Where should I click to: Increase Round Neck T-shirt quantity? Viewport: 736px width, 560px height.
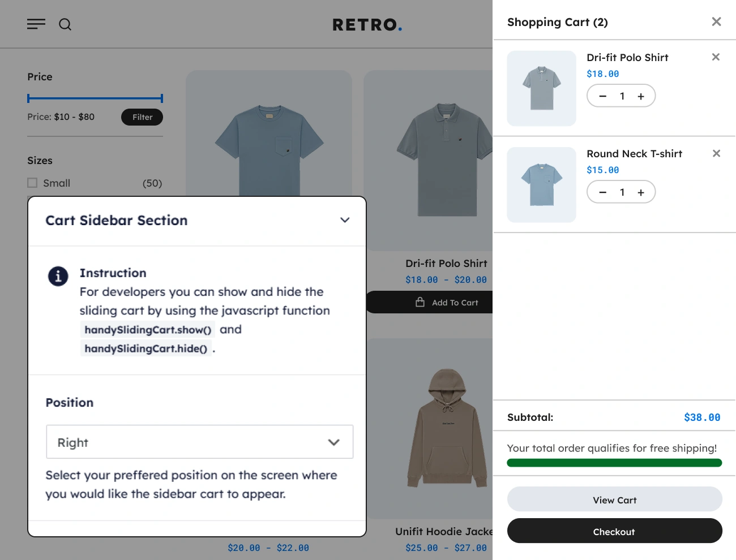[641, 192]
